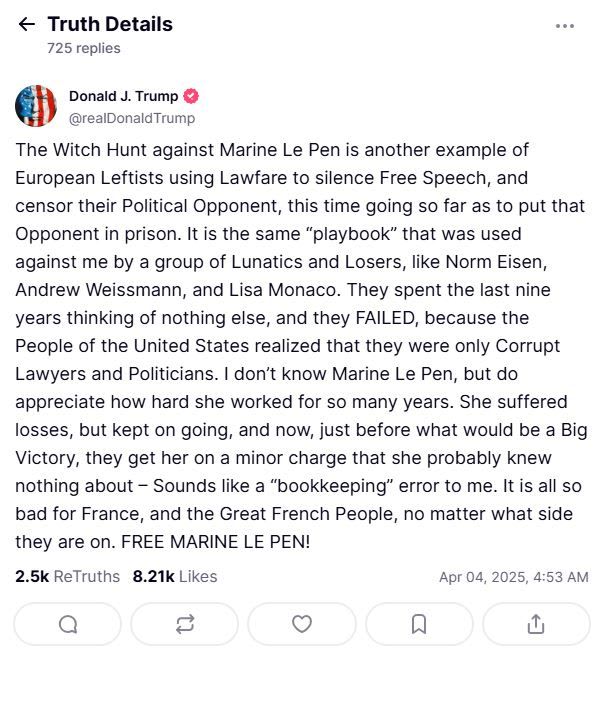This screenshot has width=602, height=722.
Task: Click the red verified badge icon
Action: [x=191, y=96]
